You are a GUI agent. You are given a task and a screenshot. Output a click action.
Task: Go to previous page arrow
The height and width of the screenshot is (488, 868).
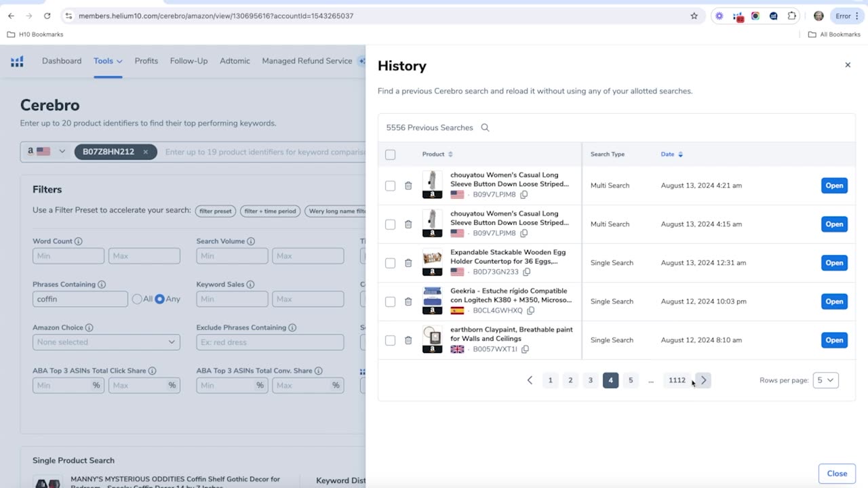coord(530,380)
